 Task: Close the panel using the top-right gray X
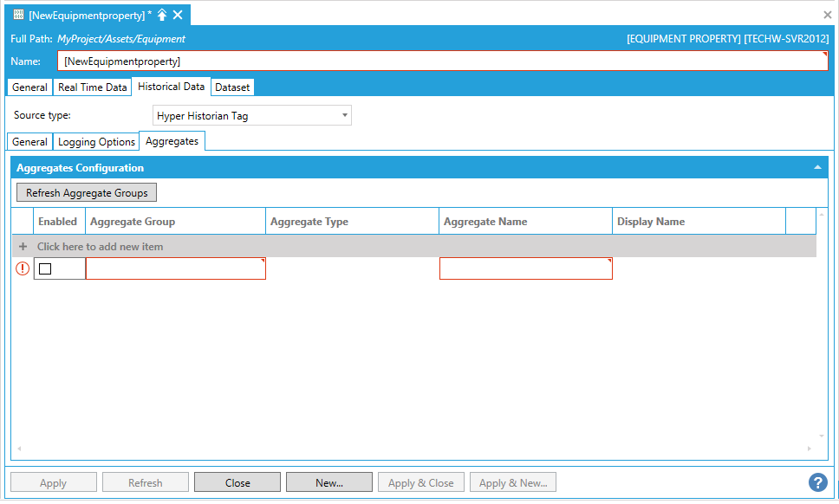tap(827, 15)
